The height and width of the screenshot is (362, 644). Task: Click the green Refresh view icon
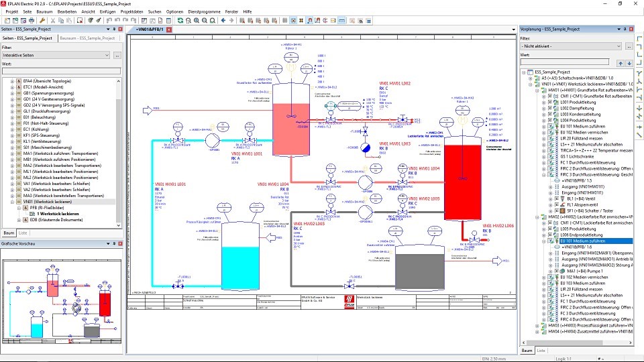(180, 20)
